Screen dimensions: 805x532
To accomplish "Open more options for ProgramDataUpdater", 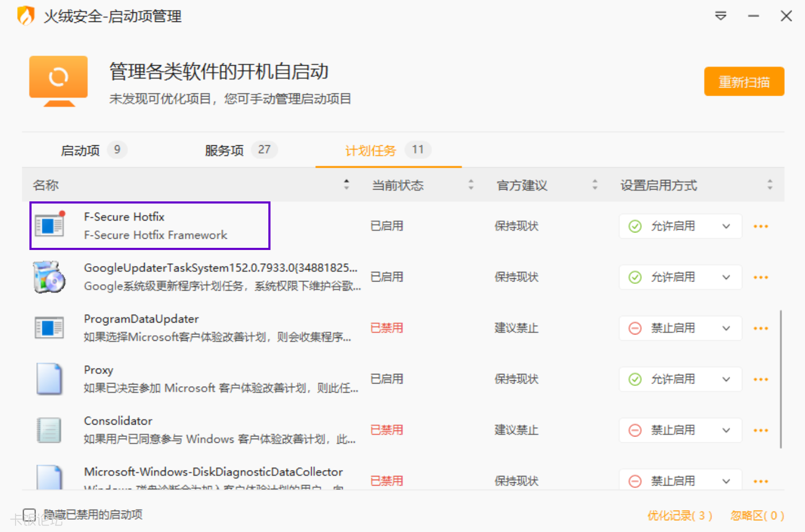I will [x=761, y=328].
